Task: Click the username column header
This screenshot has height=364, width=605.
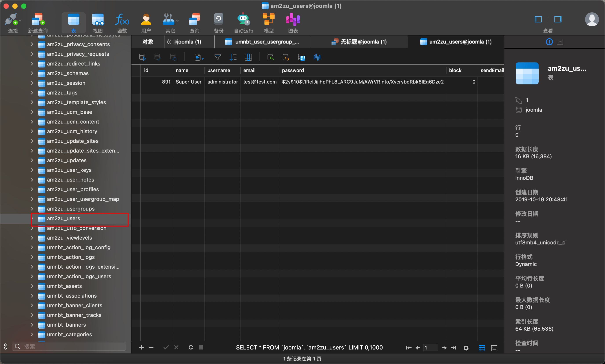Action: pos(222,70)
